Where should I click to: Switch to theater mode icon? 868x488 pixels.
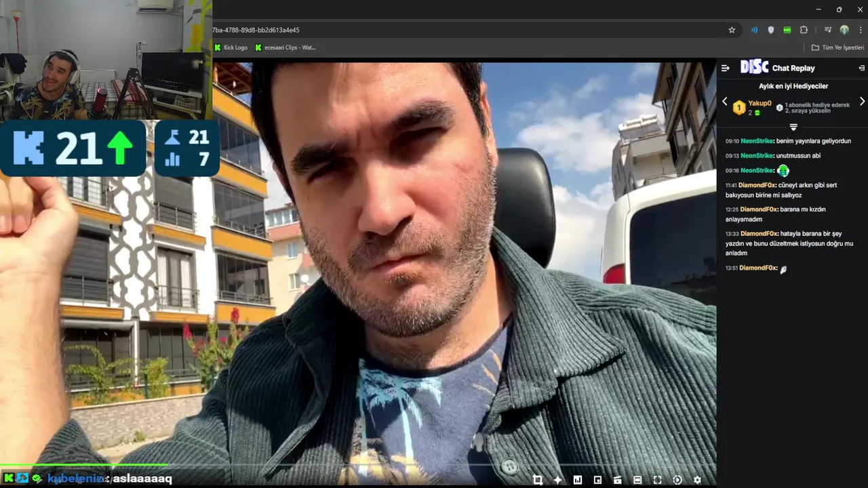point(637,480)
